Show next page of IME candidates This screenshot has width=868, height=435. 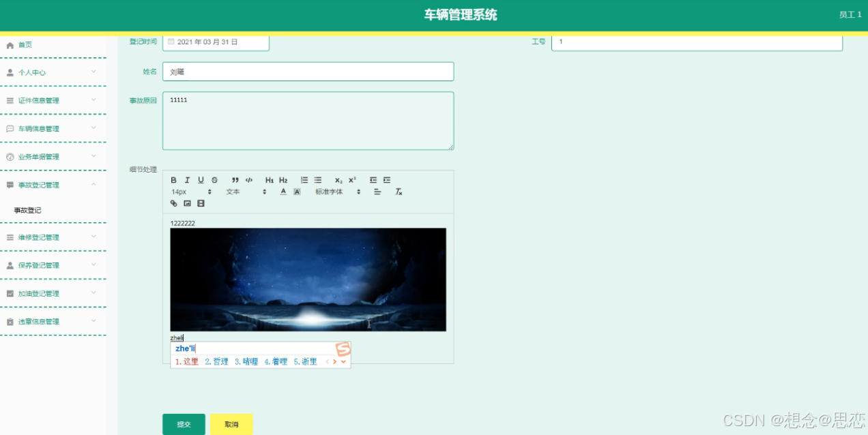pyautogui.click(x=334, y=361)
